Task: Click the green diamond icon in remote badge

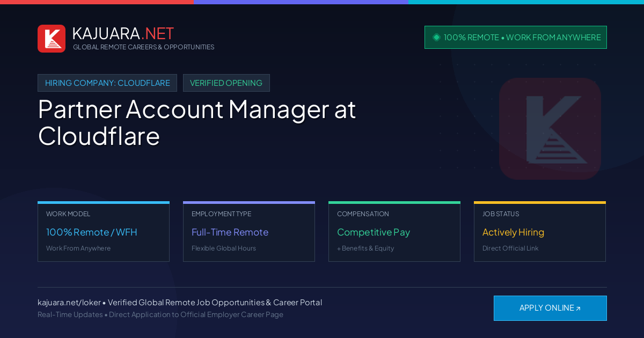Action: click(x=436, y=37)
